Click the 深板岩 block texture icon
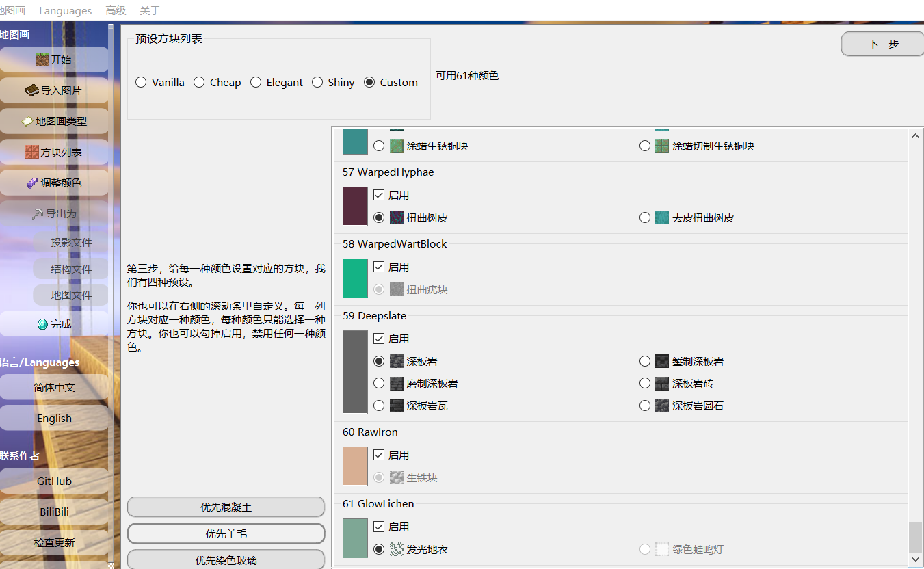 point(397,360)
